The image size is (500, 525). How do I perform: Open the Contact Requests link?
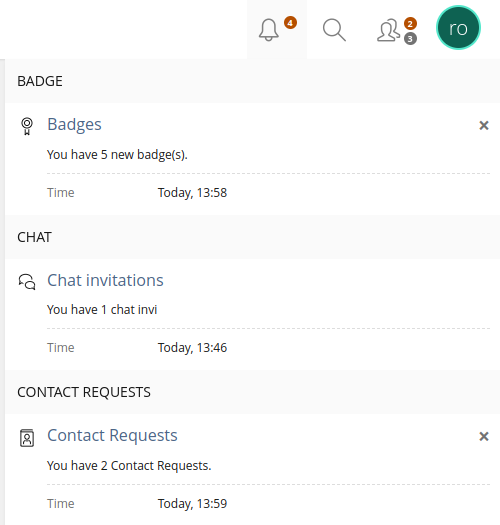[x=113, y=436]
